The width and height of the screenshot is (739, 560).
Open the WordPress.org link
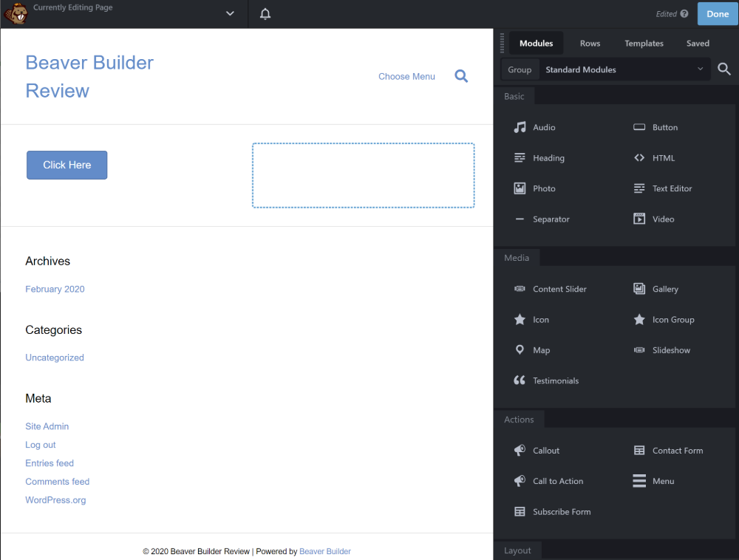pos(55,499)
